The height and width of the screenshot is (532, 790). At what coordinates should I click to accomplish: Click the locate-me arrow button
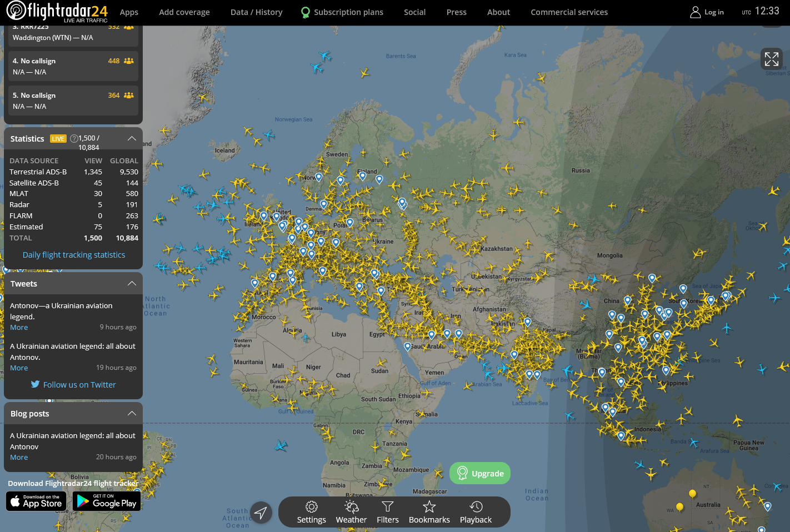(x=261, y=512)
